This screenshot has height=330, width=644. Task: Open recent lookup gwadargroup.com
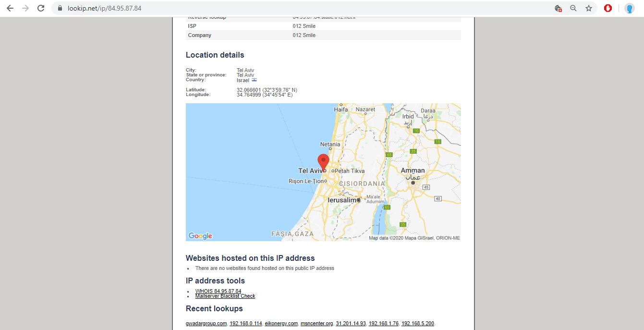(x=206, y=324)
